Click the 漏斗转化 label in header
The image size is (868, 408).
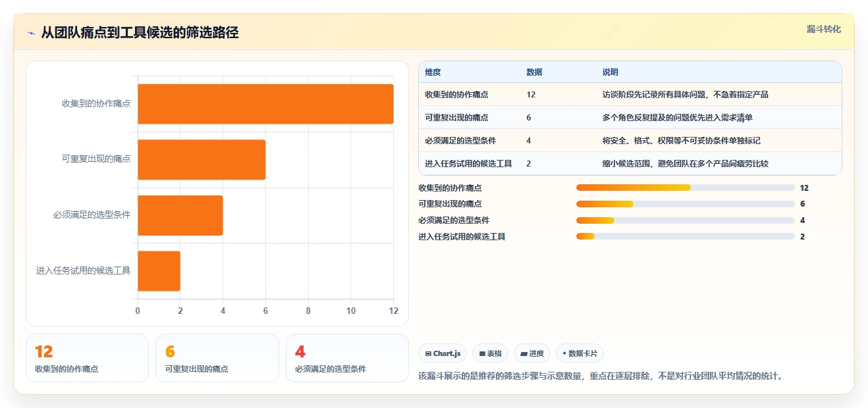click(824, 29)
